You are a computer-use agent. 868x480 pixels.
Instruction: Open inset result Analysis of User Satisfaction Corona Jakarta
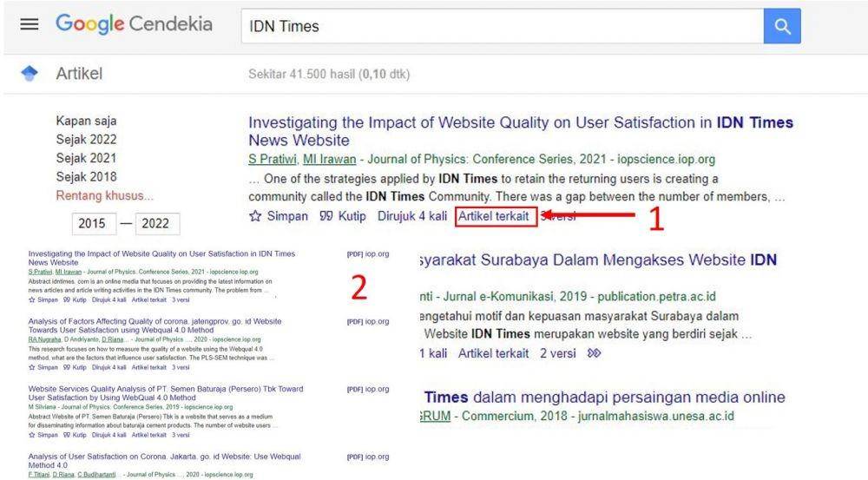(x=164, y=461)
